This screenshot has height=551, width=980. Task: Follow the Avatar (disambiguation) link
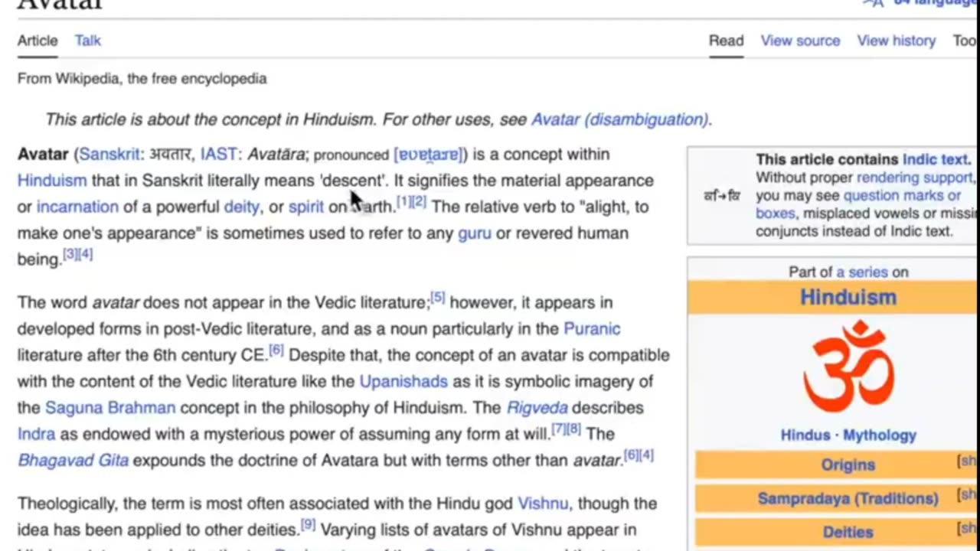coord(620,119)
